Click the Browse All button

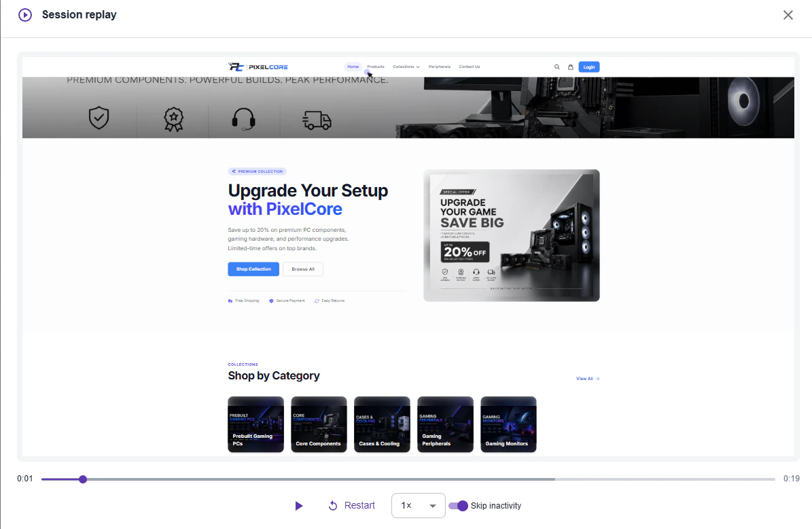point(303,269)
